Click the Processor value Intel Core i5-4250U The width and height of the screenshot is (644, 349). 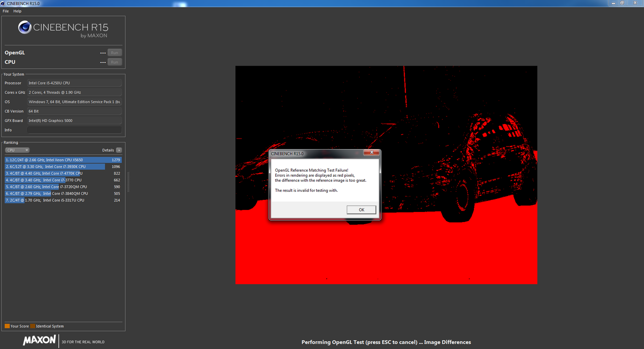74,83
